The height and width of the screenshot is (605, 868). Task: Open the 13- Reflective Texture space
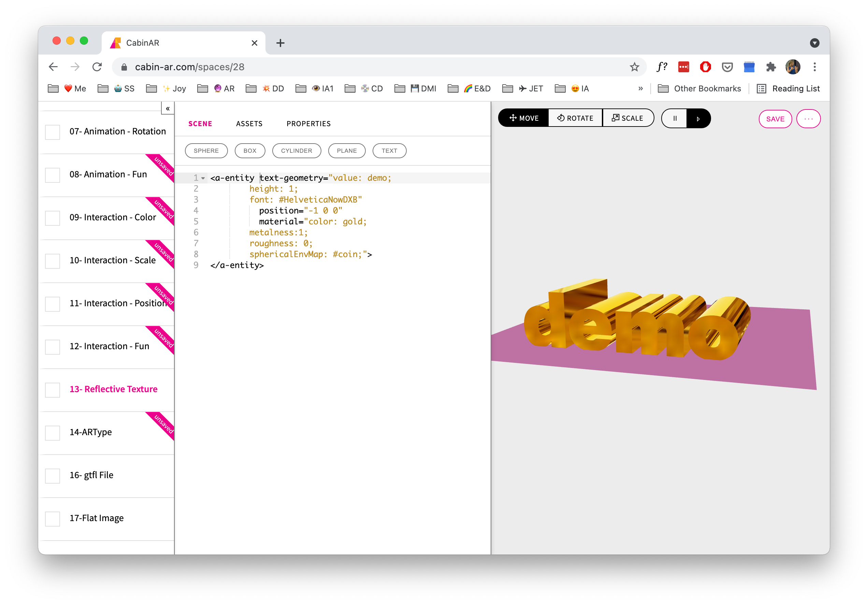113,389
